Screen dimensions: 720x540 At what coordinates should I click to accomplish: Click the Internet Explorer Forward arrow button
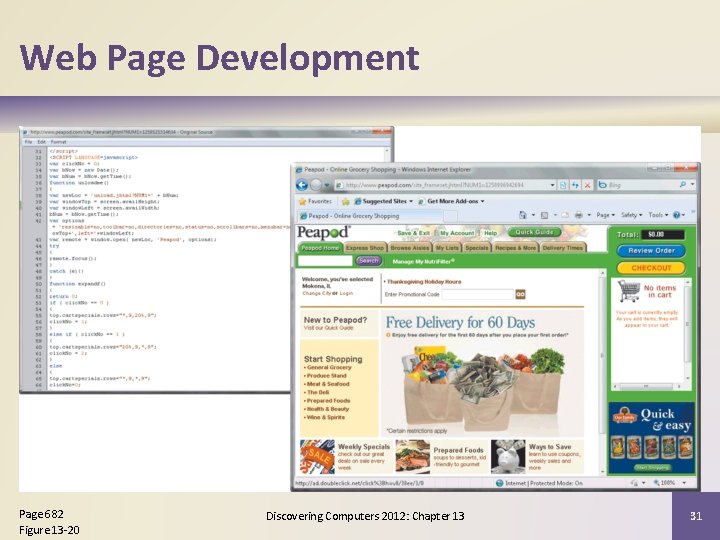click(x=316, y=185)
